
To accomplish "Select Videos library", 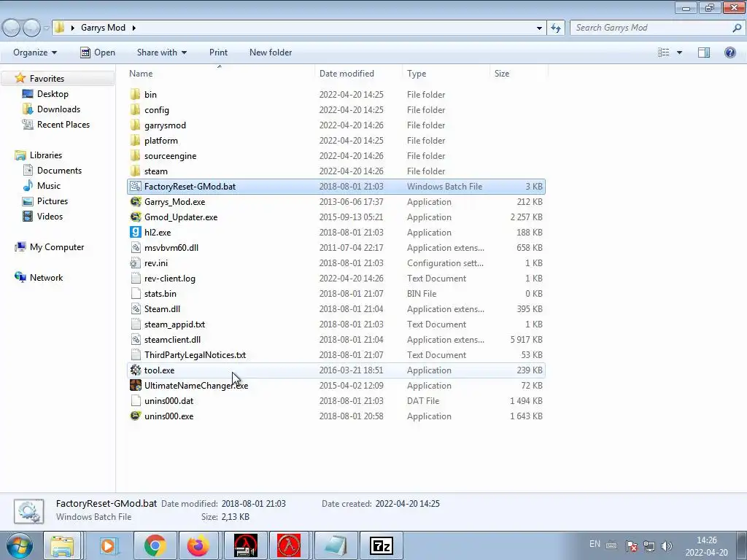I will (x=50, y=216).
